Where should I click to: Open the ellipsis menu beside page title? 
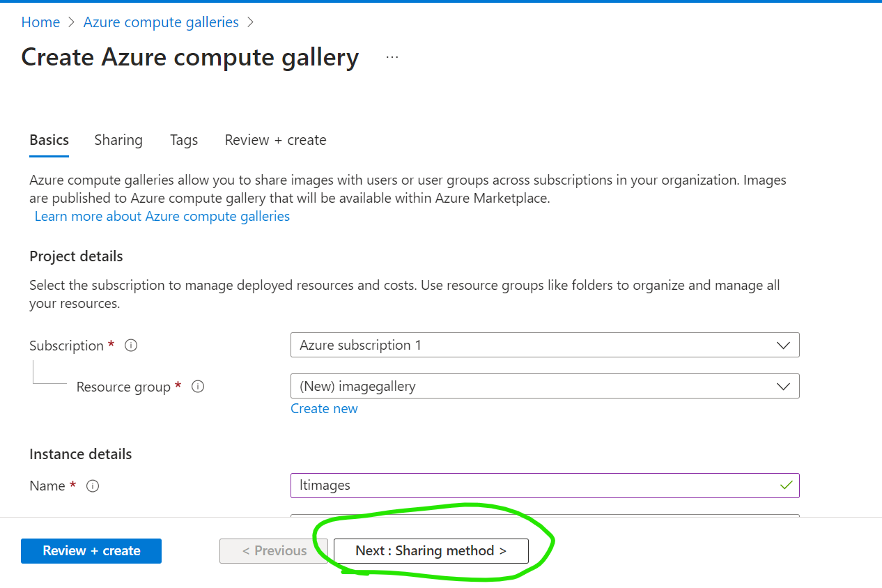point(392,57)
